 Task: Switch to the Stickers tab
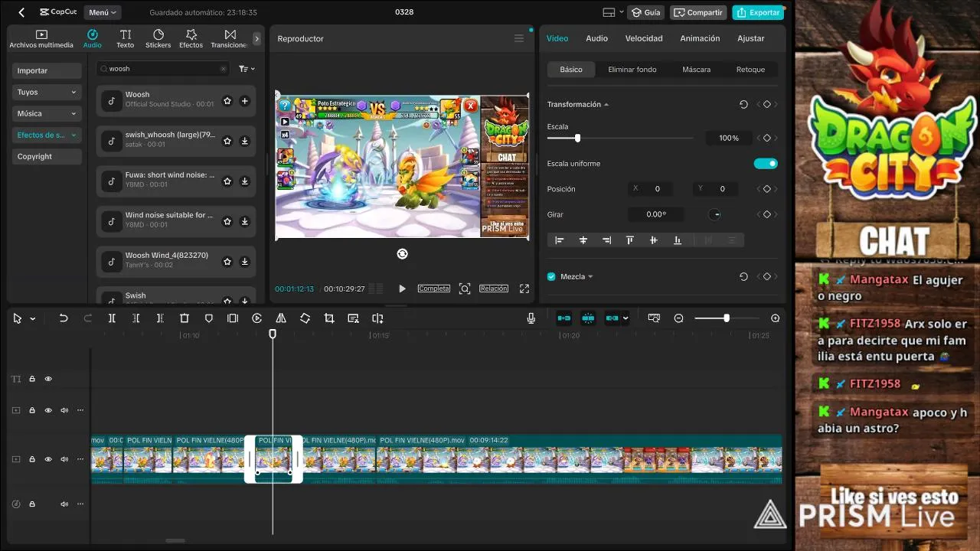click(x=158, y=39)
